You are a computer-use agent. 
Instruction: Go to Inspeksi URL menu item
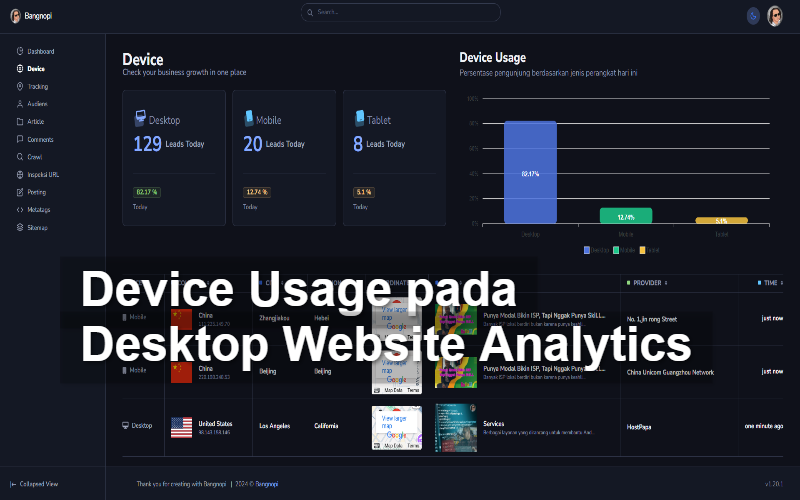pos(42,174)
